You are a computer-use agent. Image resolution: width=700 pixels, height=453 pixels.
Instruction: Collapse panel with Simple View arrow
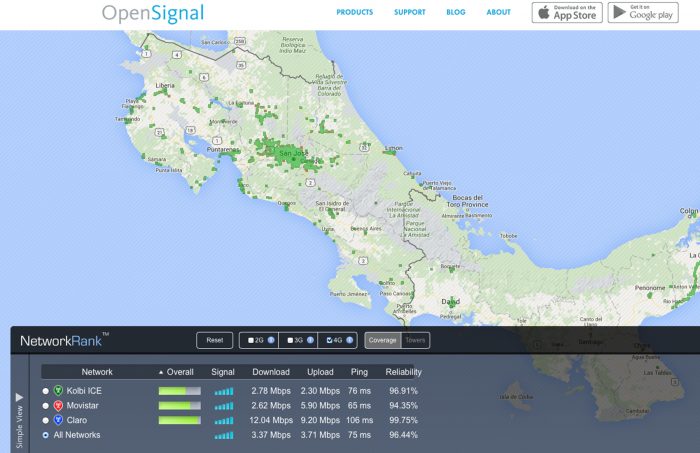(x=19, y=397)
